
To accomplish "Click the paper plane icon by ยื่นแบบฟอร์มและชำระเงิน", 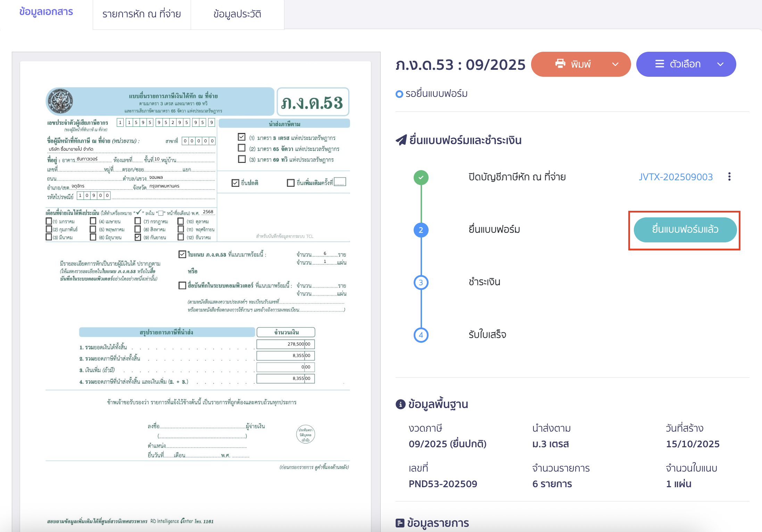I will pyautogui.click(x=401, y=140).
